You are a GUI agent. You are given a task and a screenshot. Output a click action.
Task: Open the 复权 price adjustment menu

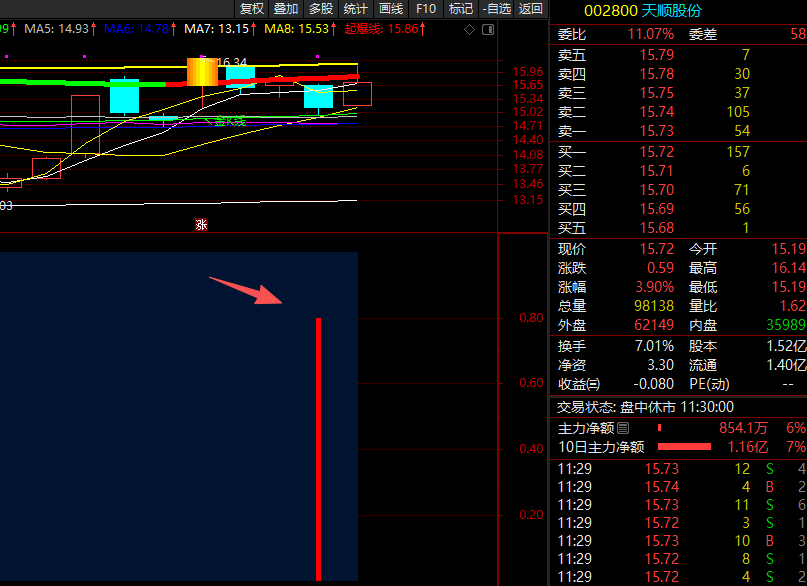click(x=252, y=9)
